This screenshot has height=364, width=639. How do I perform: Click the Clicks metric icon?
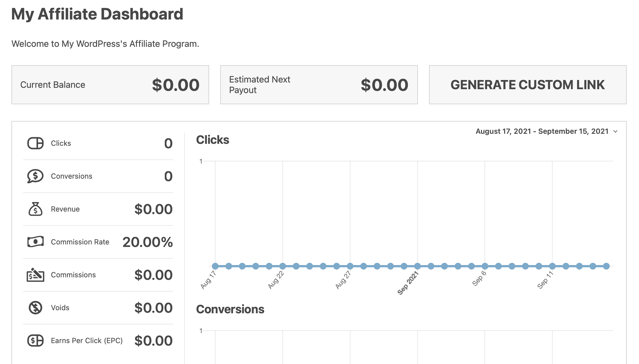pyautogui.click(x=35, y=142)
